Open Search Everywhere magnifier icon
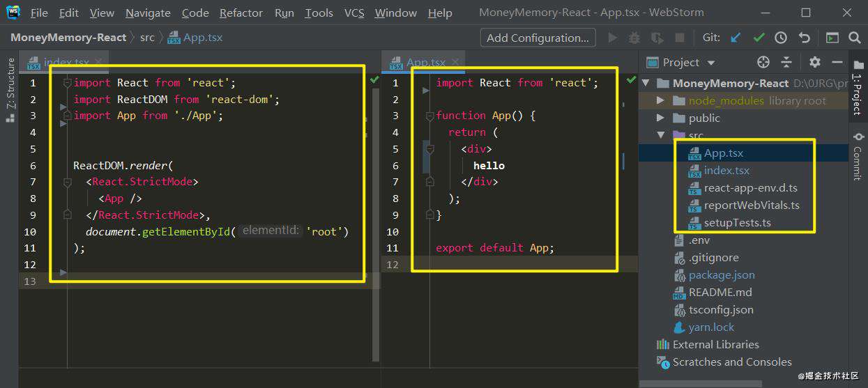This screenshot has height=388, width=868. 855,38
